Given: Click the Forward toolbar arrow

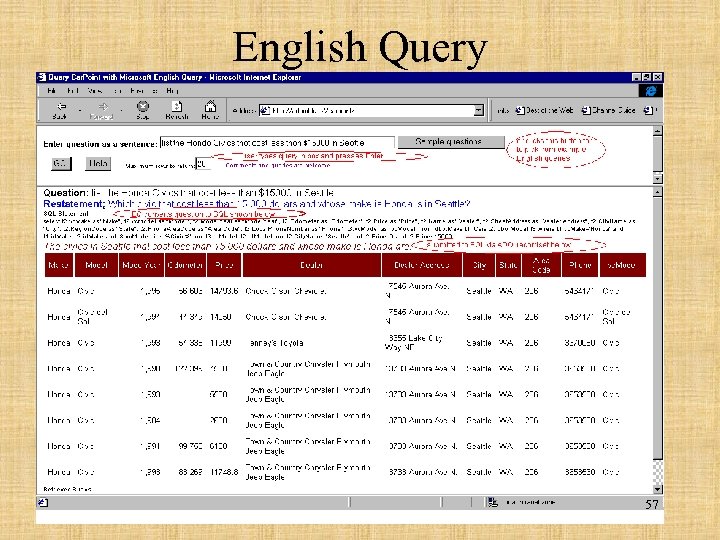Looking at the screenshot, I should (x=103, y=107).
